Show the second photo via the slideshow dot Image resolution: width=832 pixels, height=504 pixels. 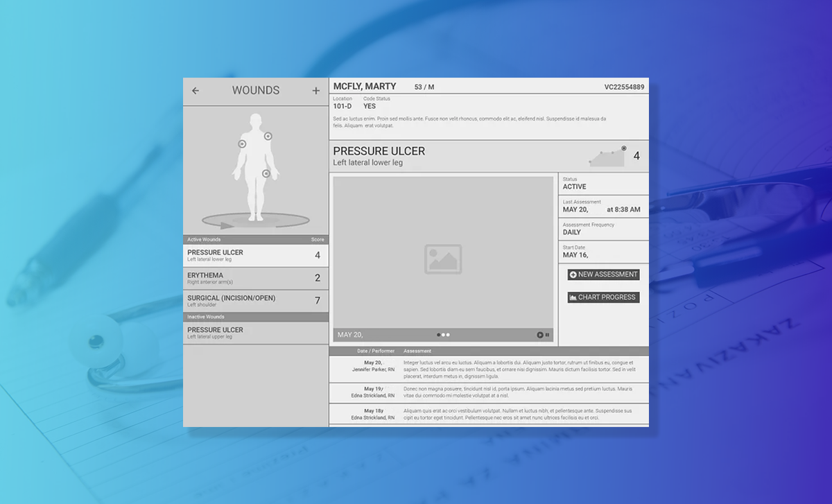[x=443, y=335]
